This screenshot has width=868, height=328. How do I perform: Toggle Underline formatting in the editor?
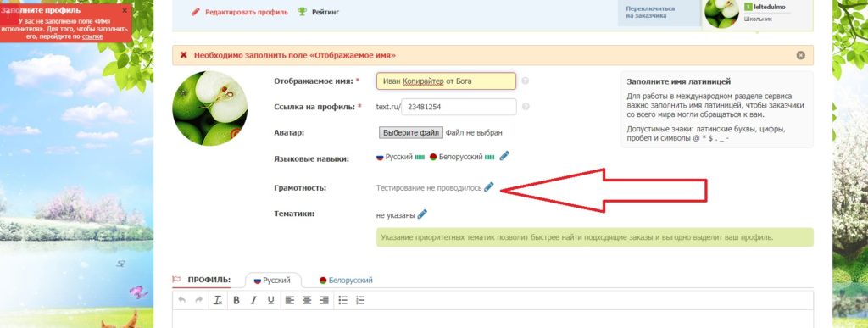[270, 300]
